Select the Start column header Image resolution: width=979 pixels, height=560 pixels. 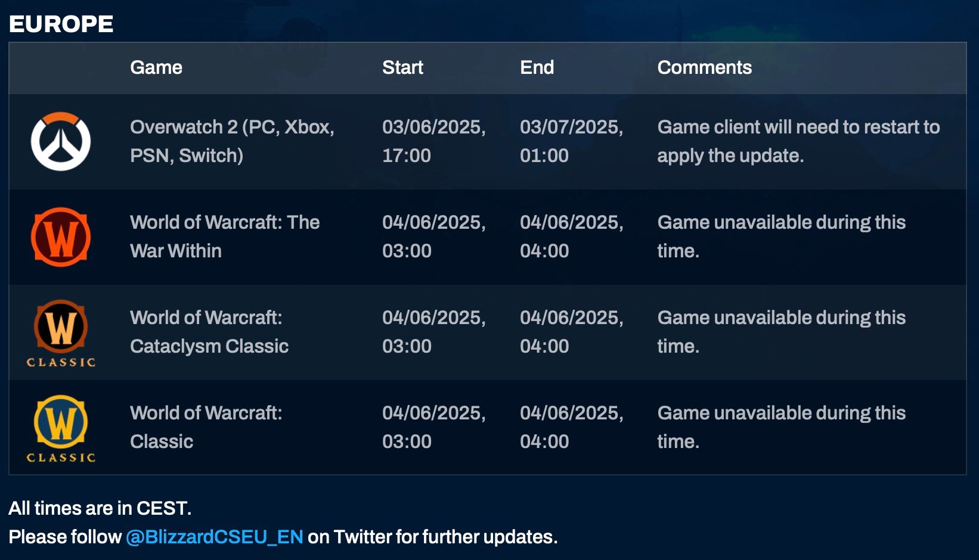(x=402, y=67)
